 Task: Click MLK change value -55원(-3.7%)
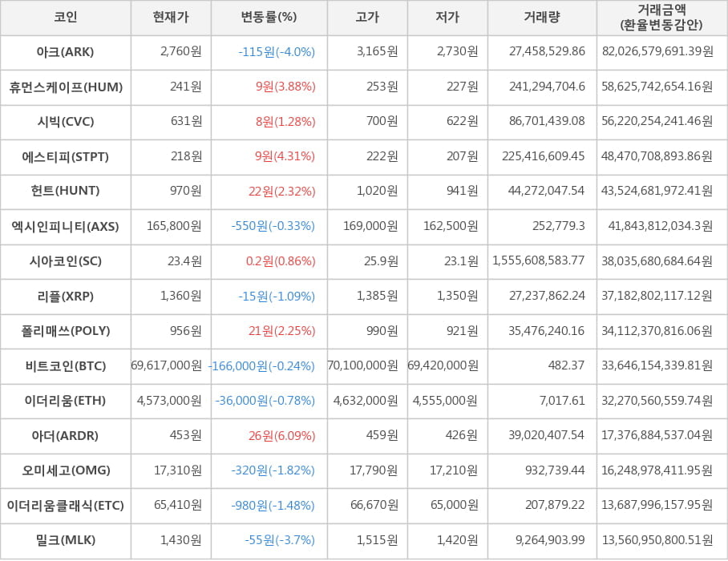pos(280,540)
